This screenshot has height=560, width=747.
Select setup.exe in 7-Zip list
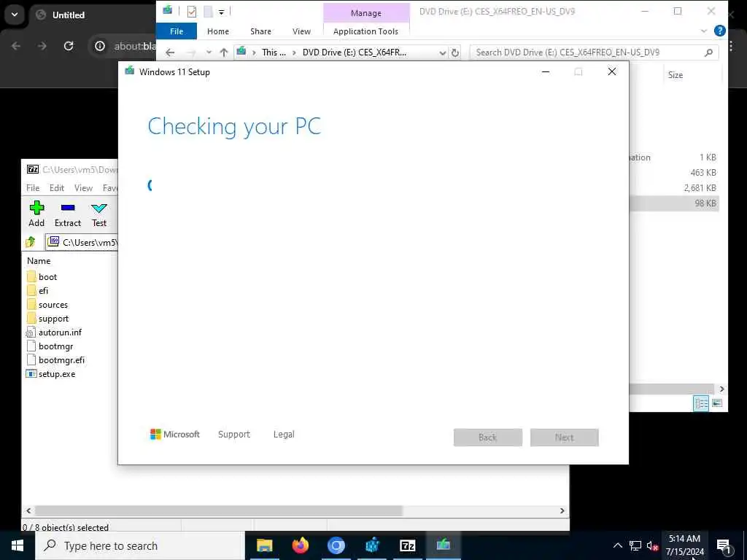pos(50,374)
